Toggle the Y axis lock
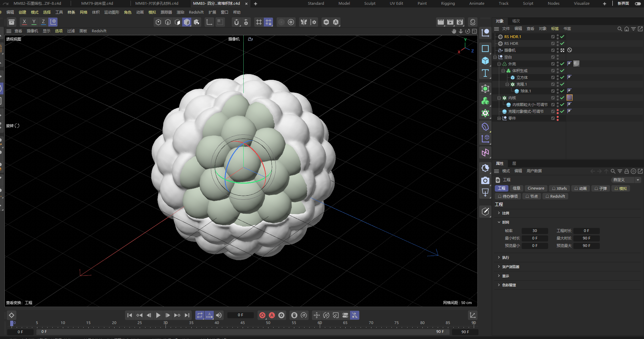This screenshot has width=644, height=339. point(34,22)
